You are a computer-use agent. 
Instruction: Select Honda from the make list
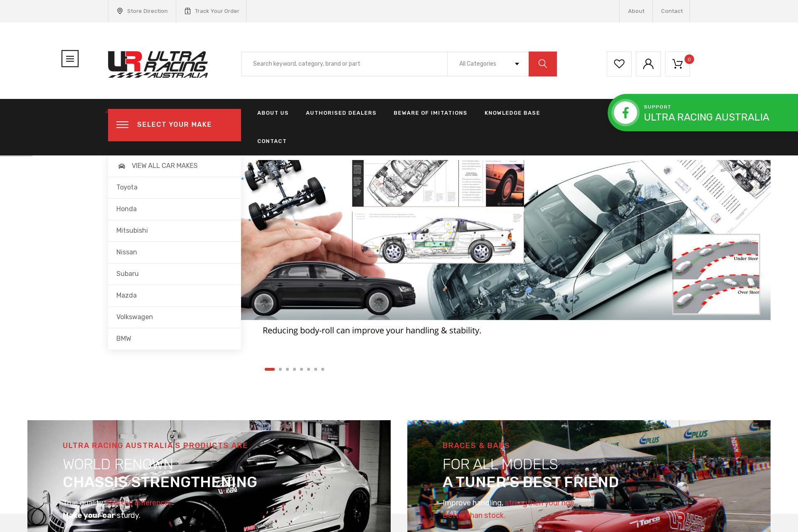[175, 209]
